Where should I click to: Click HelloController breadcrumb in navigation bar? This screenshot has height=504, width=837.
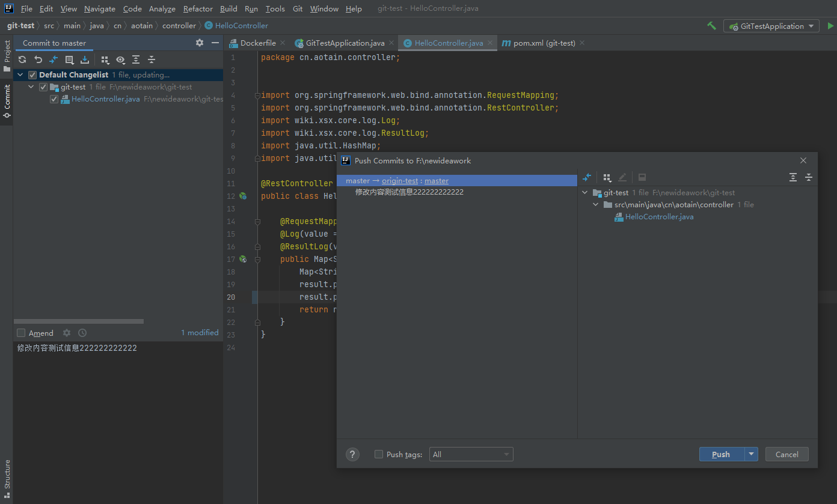point(236,26)
